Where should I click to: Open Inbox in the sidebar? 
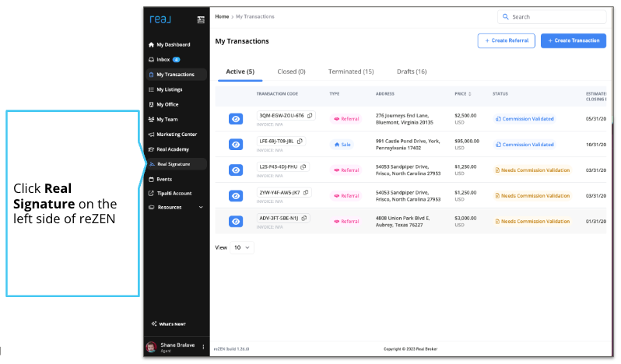pyautogui.click(x=164, y=60)
